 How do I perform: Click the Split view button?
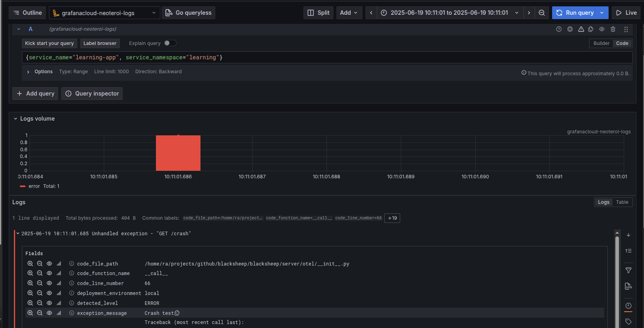(319, 13)
